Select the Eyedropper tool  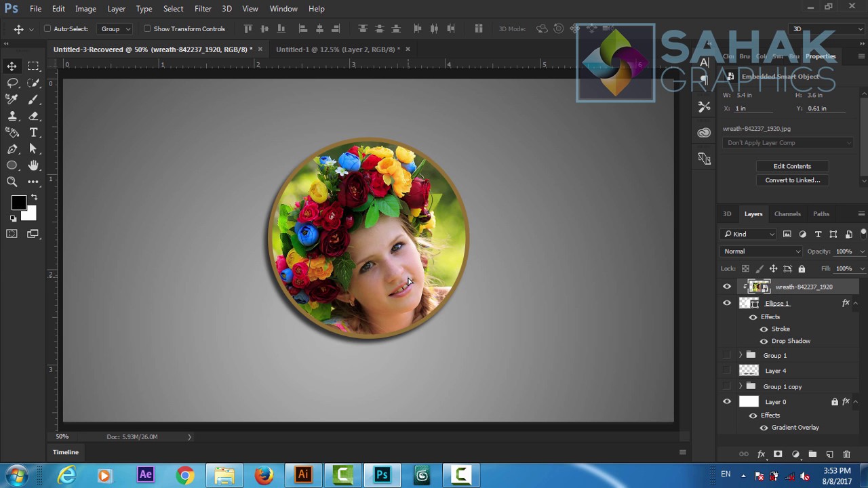coord(12,99)
